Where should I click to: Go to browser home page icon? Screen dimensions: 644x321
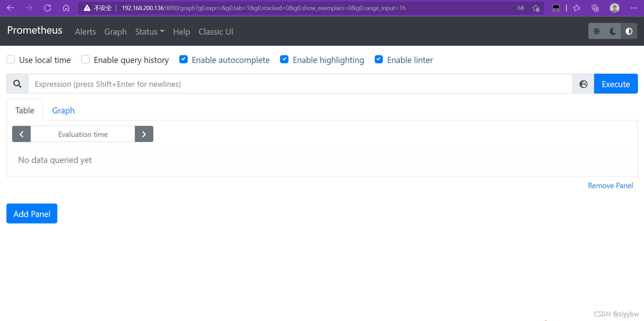tap(66, 8)
